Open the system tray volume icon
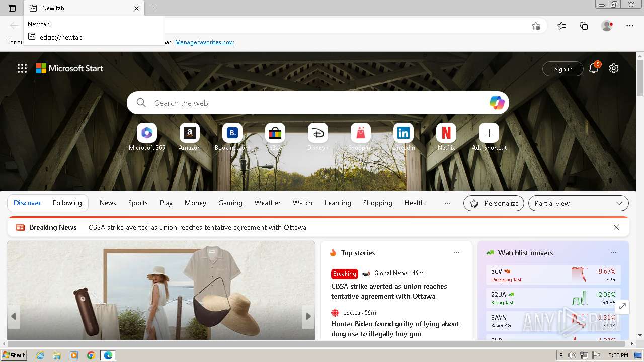644x362 pixels. 572,355
